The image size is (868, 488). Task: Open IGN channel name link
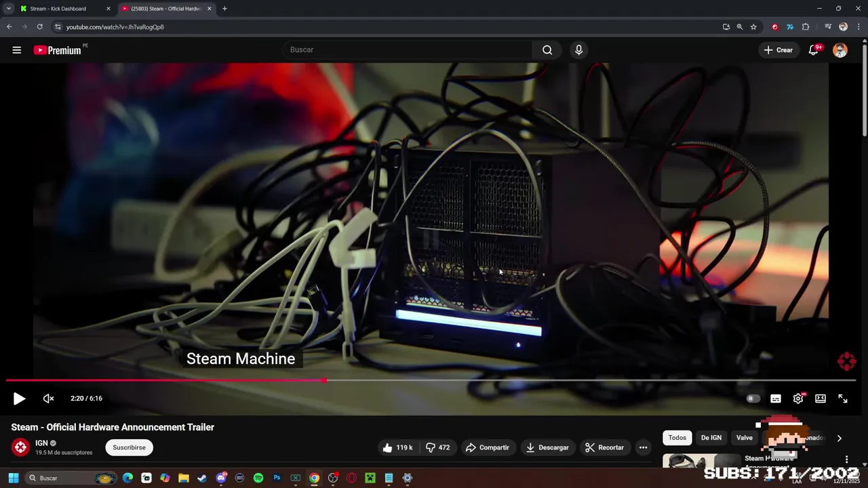pyautogui.click(x=41, y=443)
